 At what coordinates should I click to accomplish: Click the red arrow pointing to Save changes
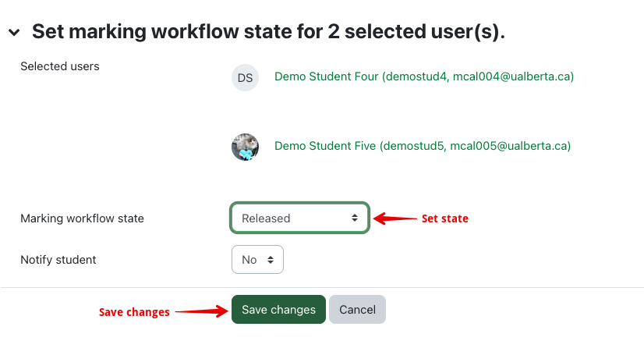pyautogui.click(x=200, y=311)
